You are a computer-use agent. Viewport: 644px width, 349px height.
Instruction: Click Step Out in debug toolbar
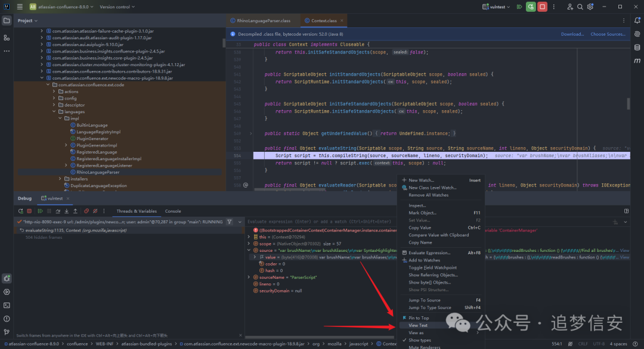pos(75,211)
